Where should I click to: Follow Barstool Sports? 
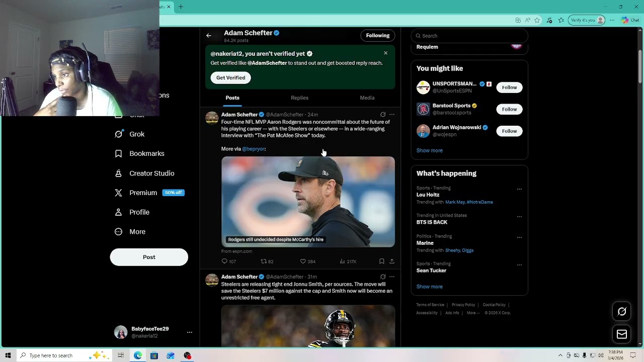pyautogui.click(x=509, y=109)
